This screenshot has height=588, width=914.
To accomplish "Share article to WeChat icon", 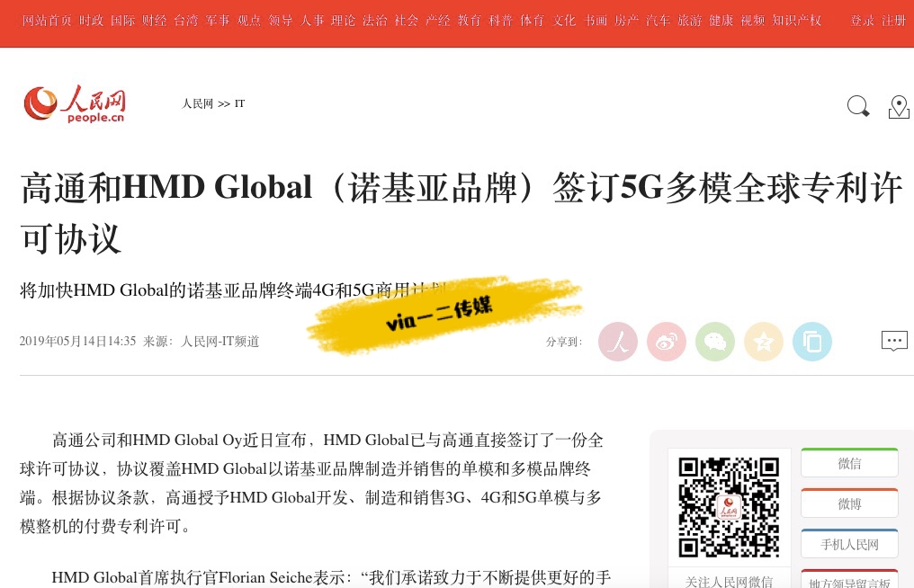I will (x=715, y=342).
